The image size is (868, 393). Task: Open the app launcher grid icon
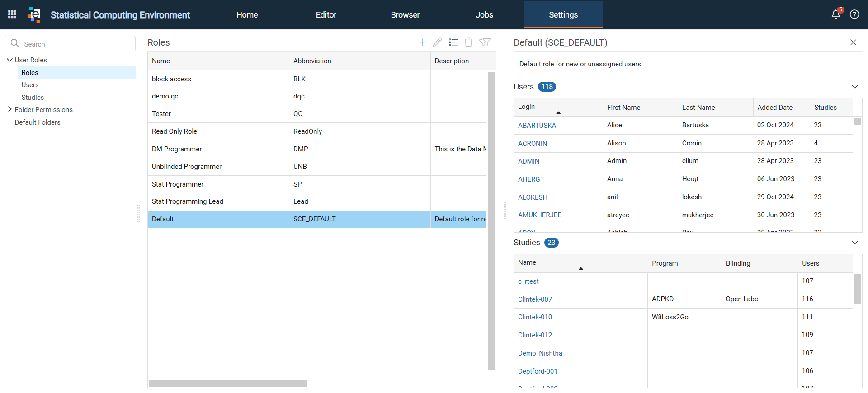pos(12,14)
